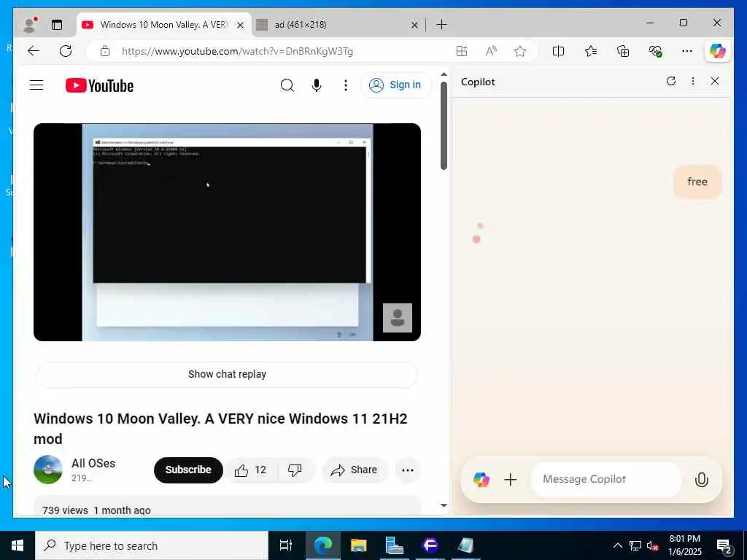This screenshot has width=747, height=560.
Task: Click page scrollbar down arrow
Action: point(444,506)
